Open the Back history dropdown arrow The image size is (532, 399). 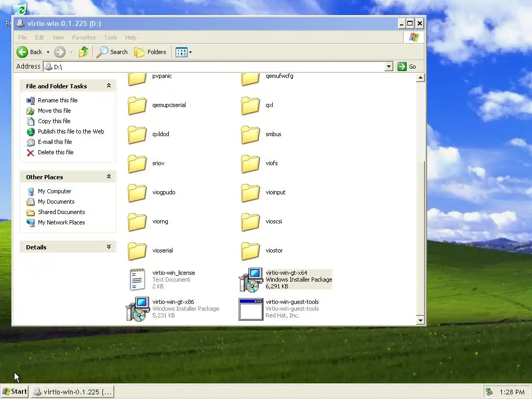pos(48,52)
